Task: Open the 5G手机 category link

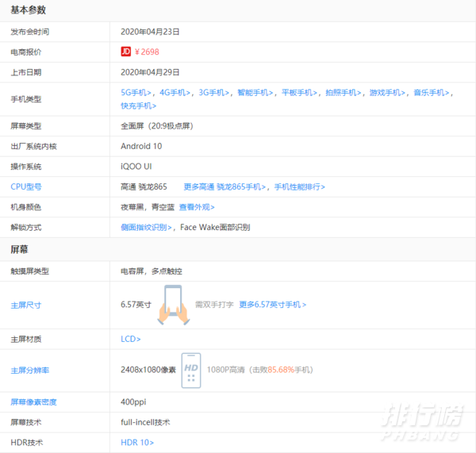Action: pos(136,93)
